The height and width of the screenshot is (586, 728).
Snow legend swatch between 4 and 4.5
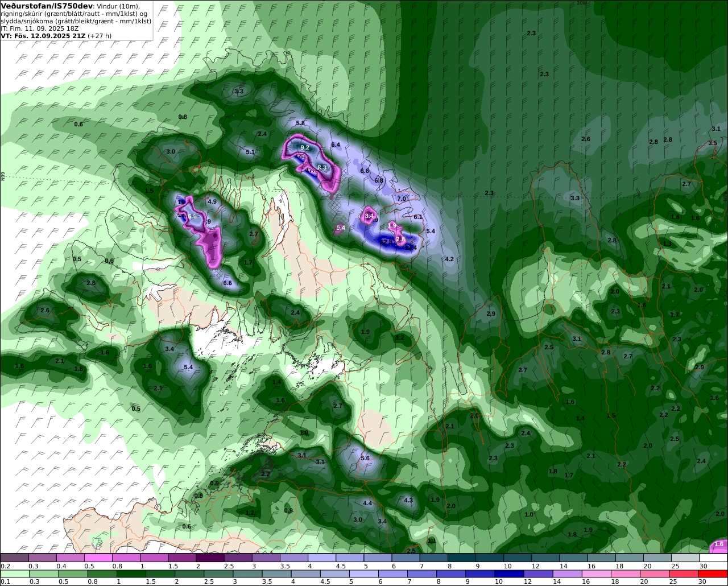pos(322,558)
